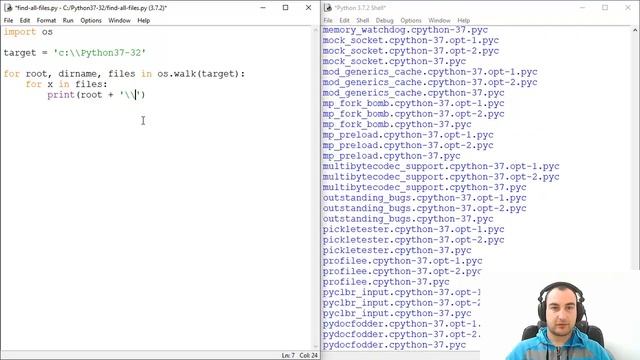This screenshot has height=360, width=640.
Task: Click mod_generics_cache.cpython-37.pyc line
Action: pyautogui.click(x=413, y=93)
